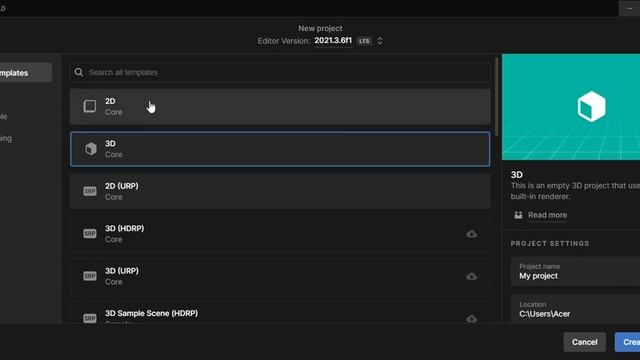Edit the project Location field
This screenshot has height=360, width=640.
[575, 309]
